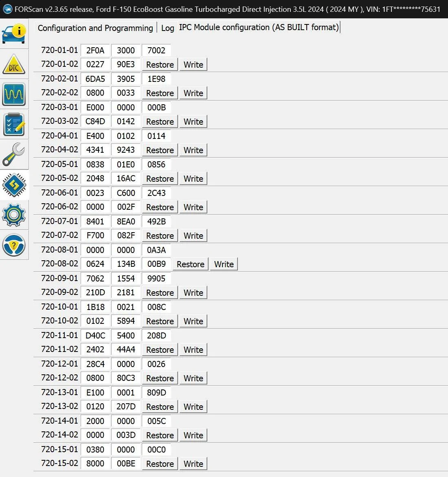The width and height of the screenshot is (448, 477).
Task: Click the 80C3 field in 720-12-02
Action: (125, 378)
